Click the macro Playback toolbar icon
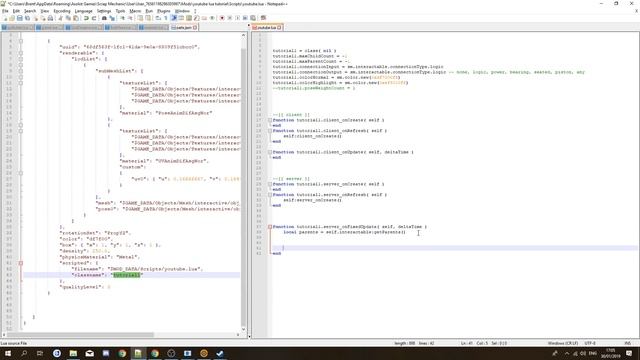The image size is (640, 360). point(237,18)
